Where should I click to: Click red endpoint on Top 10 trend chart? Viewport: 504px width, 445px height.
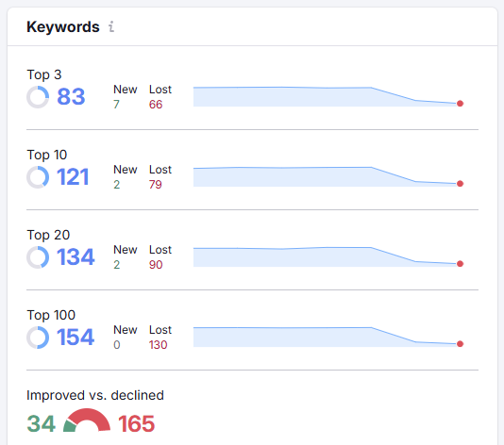tap(460, 184)
